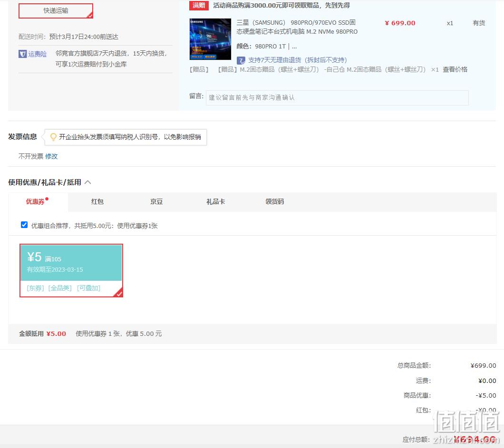
Task: Click 查看价格 for the gift item
Action: pos(455,69)
